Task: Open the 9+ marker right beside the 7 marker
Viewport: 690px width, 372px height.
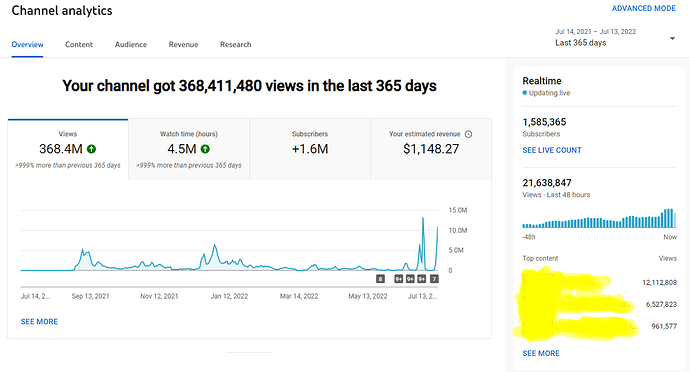Action: click(422, 279)
